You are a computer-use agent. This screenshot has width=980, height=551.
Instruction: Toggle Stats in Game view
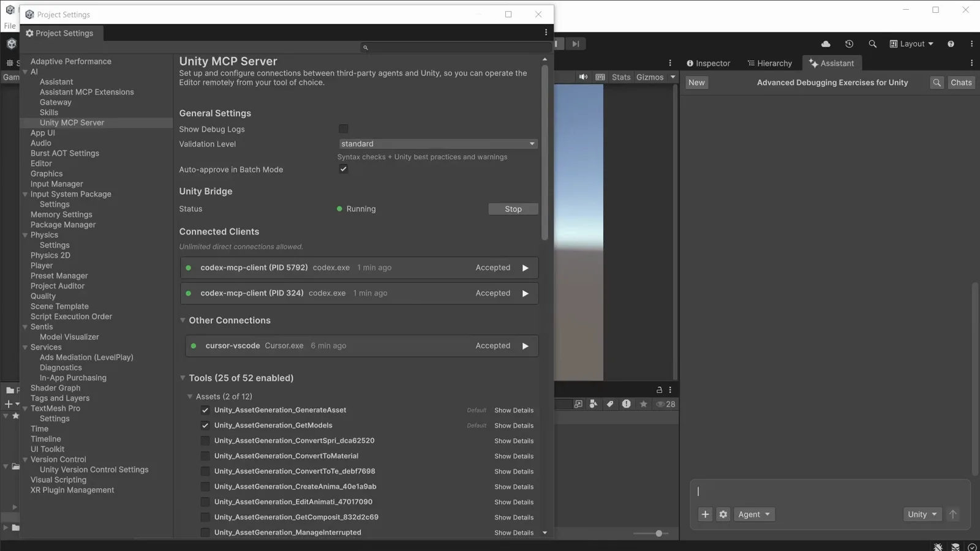(x=621, y=77)
